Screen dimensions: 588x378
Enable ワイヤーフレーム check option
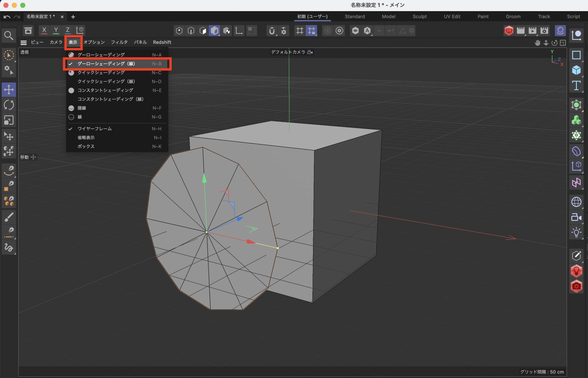click(x=94, y=129)
